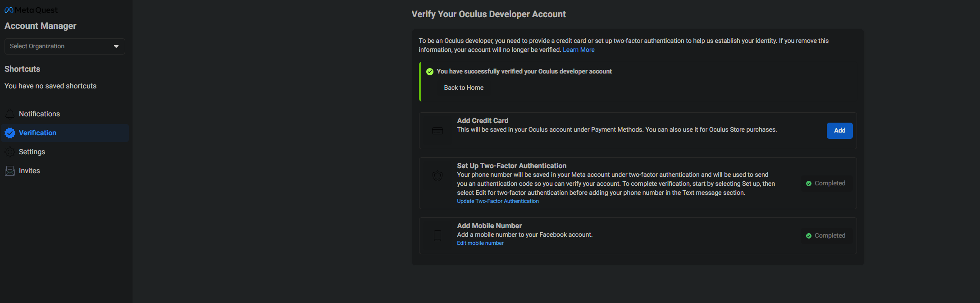The image size is (980, 303).
Task: Click the Meta Quest logo
Action: pyautogui.click(x=31, y=10)
